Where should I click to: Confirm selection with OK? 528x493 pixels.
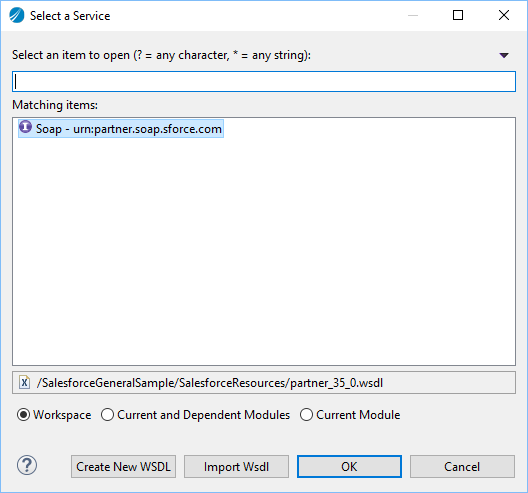coord(349,467)
